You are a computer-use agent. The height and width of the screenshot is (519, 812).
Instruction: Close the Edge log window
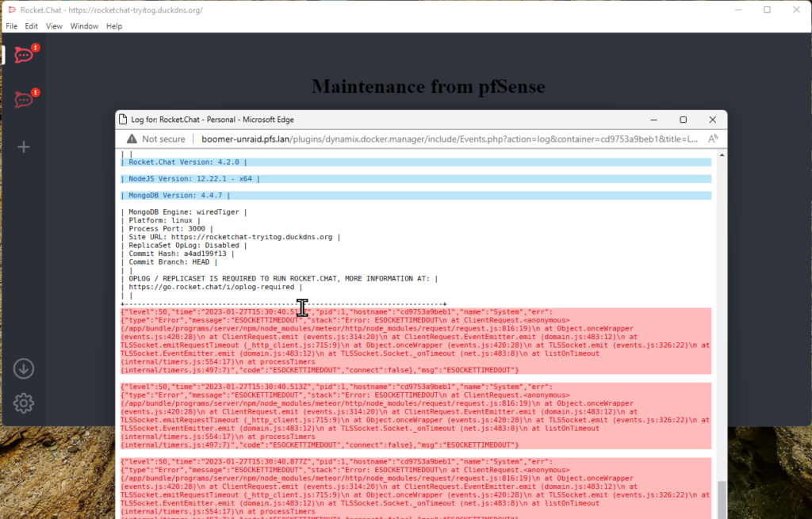[x=713, y=120]
